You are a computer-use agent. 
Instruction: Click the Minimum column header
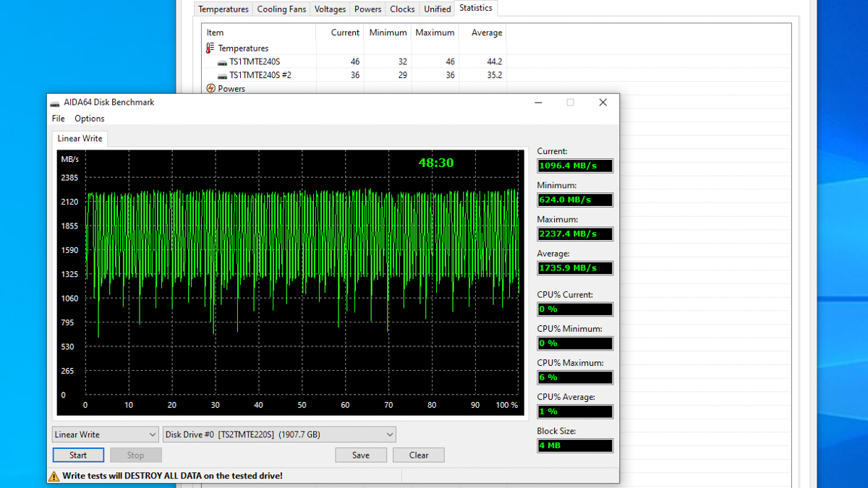tap(388, 33)
